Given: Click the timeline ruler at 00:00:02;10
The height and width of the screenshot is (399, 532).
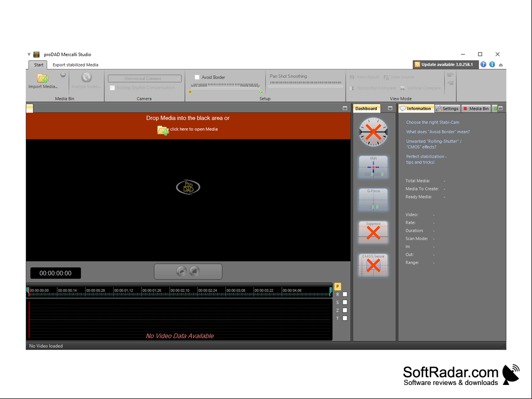Looking at the screenshot, I should tap(180, 291).
